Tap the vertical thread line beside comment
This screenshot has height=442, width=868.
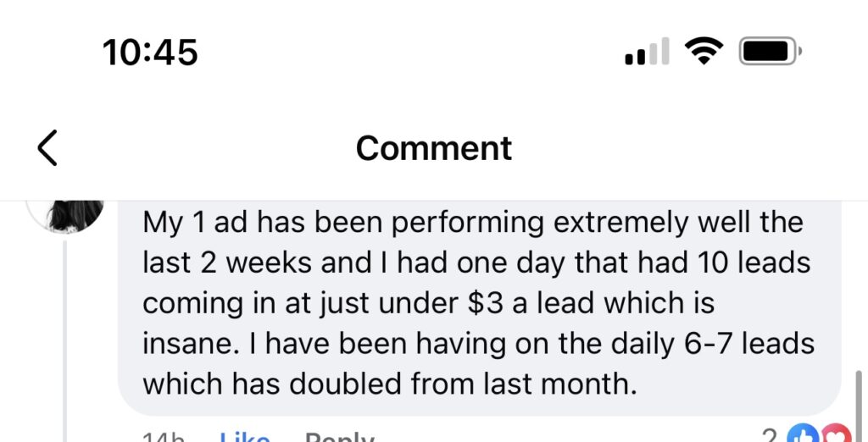[66, 339]
